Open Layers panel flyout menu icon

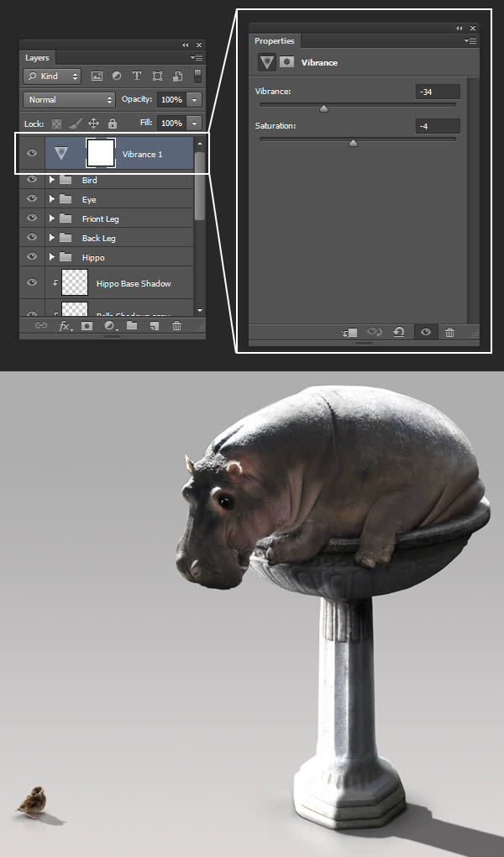coord(197,57)
